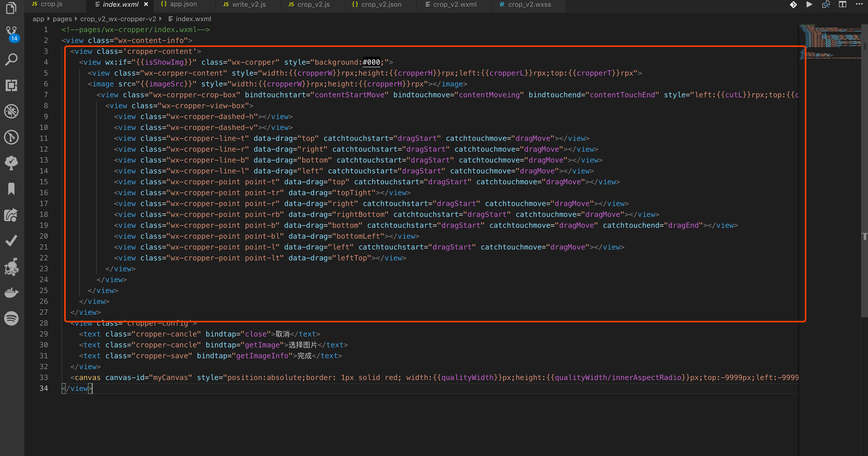The image size is (868, 456).
Task: Expand crop_v2_wx-cropper-v2 breadcrumb folder
Action: pyautogui.click(x=118, y=19)
